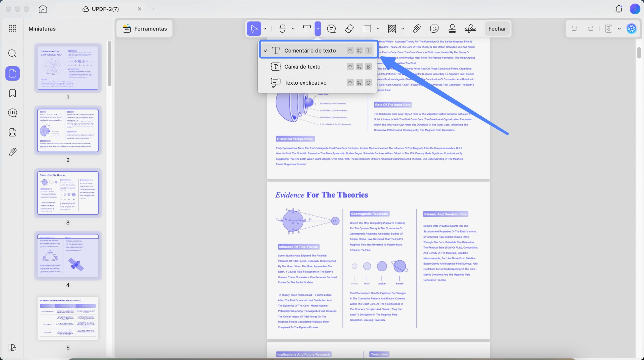
Task: Click the UPDF AI assistant icon
Action: pos(631,29)
